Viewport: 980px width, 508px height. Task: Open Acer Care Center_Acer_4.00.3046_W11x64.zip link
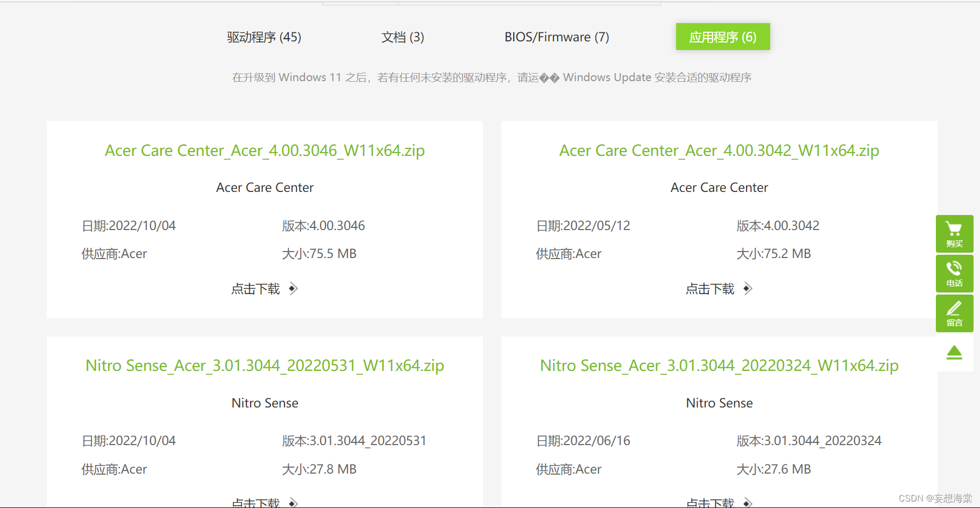[x=265, y=151]
